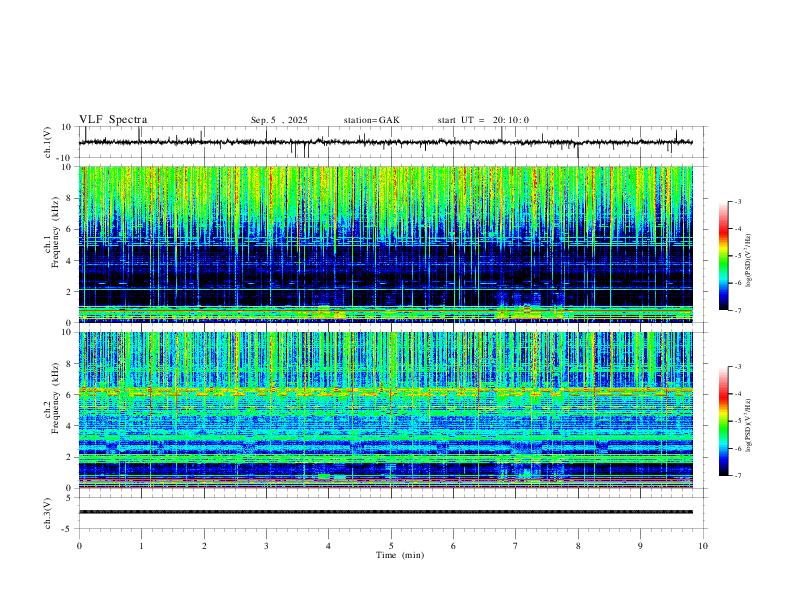This screenshot has width=792, height=612.
Task: Click the ch.2 spectrogram 2 kHz tick label
Action: [x=70, y=457]
